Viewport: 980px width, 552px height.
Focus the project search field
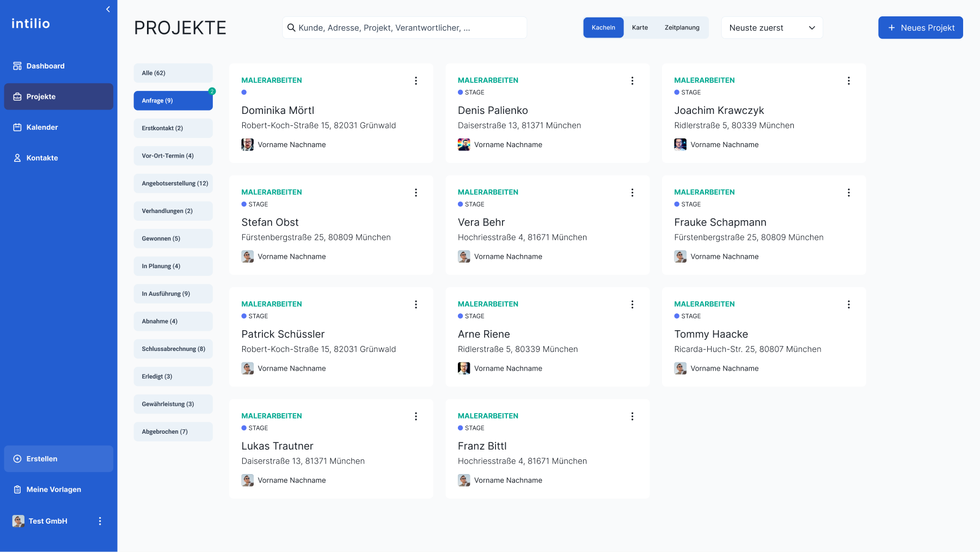point(405,28)
